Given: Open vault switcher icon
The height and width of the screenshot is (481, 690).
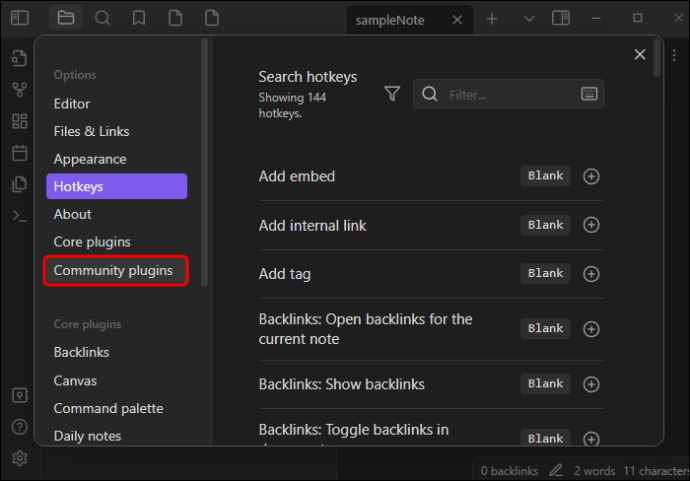Looking at the screenshot, I should [x=19, y=395].
